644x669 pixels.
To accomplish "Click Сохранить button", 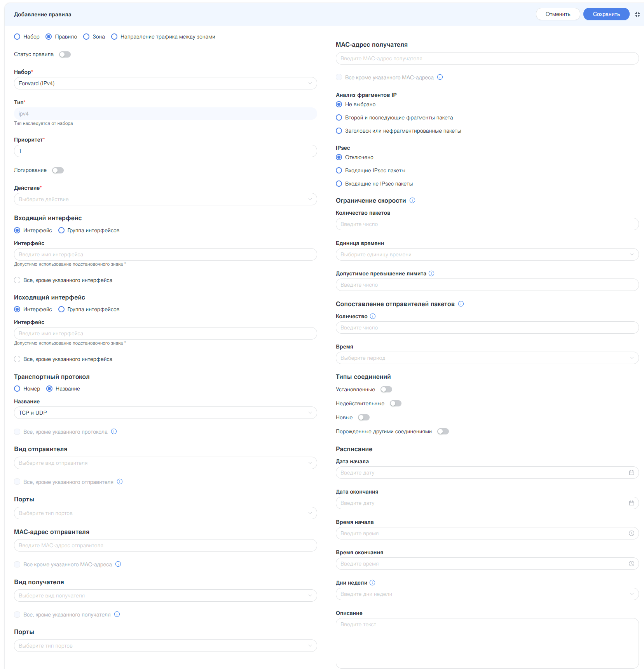I will [606, 14].
